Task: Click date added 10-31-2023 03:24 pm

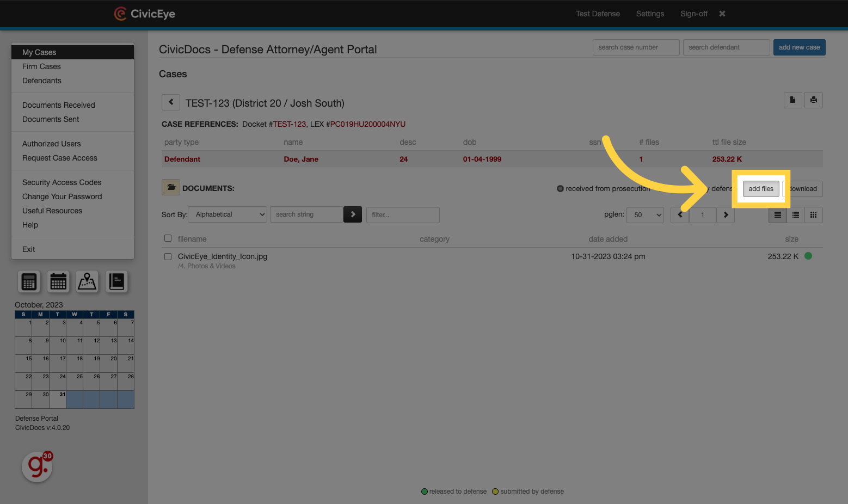Action: point(608,256)
